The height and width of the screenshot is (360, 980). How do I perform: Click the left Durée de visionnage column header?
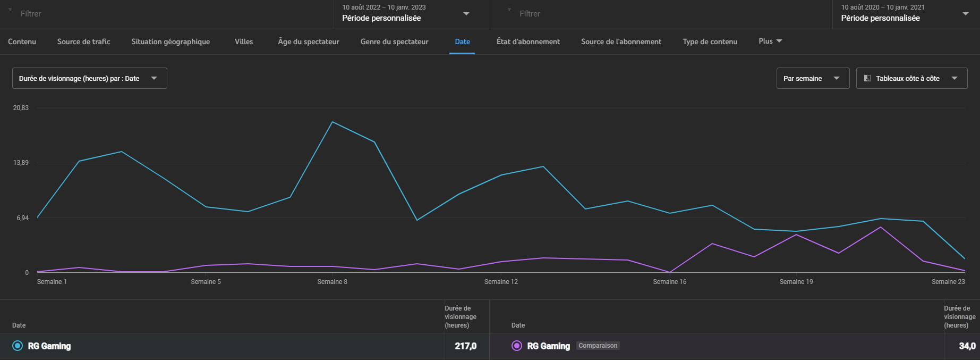[461, 317]
